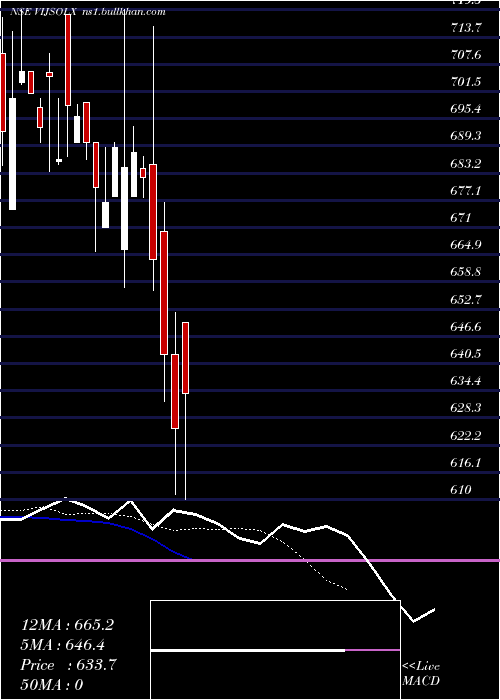The width and height of the screenshot is (500, 700).
Task: Select the 677.1 price axis label
Action: (466, 191)
